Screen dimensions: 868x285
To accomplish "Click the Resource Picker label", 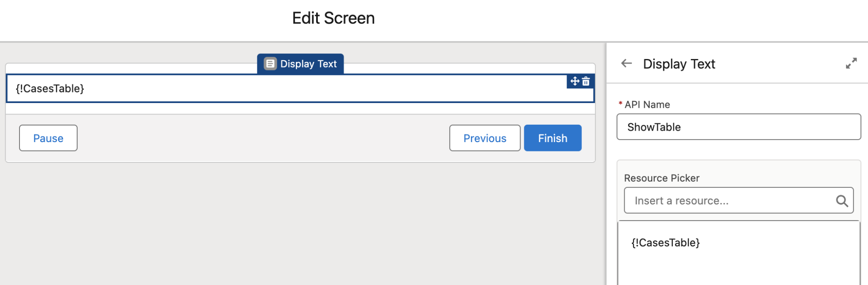I will [661, 178].
